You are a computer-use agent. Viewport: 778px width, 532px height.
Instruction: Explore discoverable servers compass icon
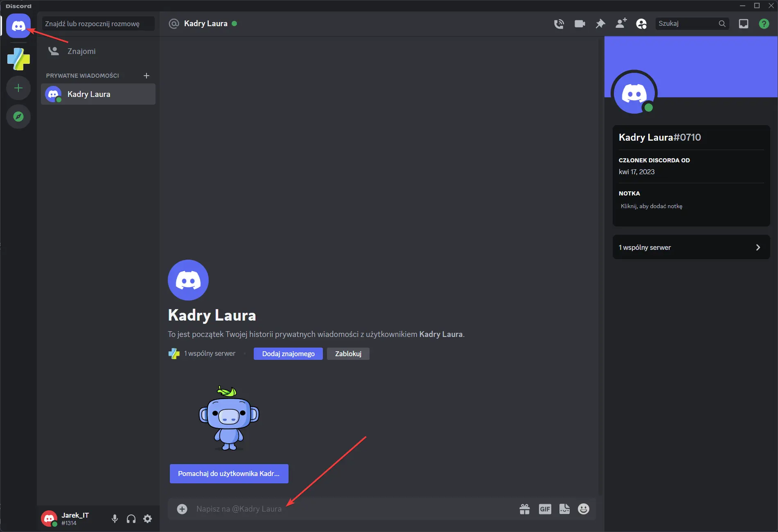(x=18, y=117)
